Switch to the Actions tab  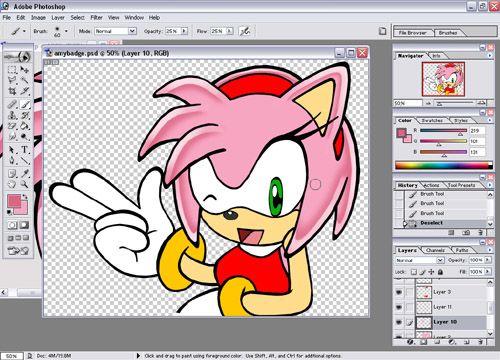[431, 185]
